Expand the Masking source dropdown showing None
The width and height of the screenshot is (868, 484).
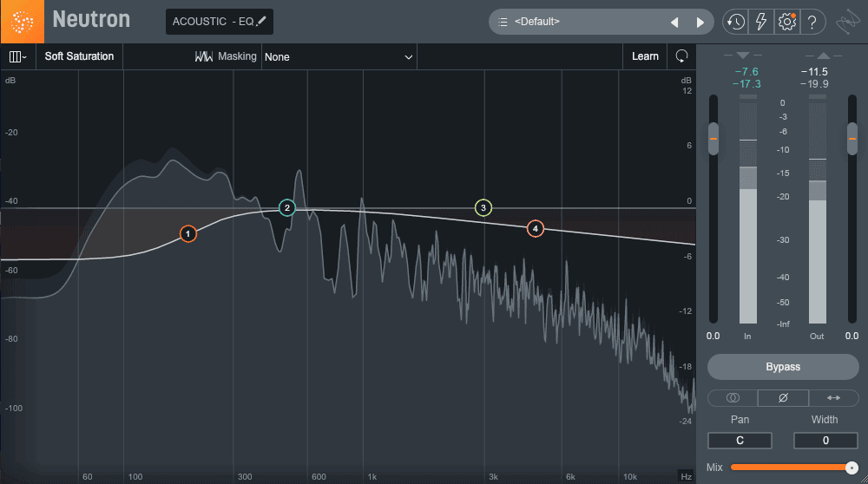coord(339,57)
